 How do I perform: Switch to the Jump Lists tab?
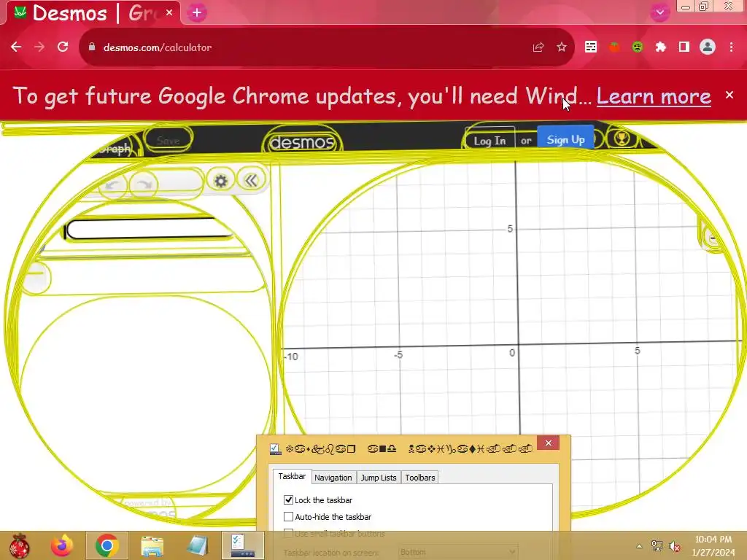coord(379,478)
